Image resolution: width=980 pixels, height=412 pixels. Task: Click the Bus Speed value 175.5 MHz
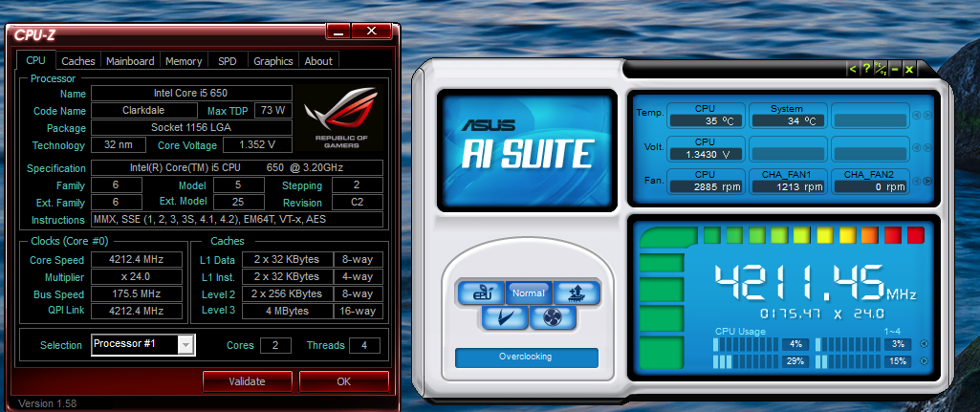pyautogui.click(x=137, y=293)
